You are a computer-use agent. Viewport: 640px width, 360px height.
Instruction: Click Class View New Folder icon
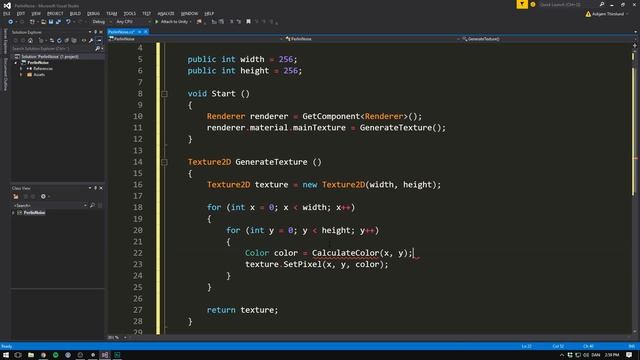point(16,196)
